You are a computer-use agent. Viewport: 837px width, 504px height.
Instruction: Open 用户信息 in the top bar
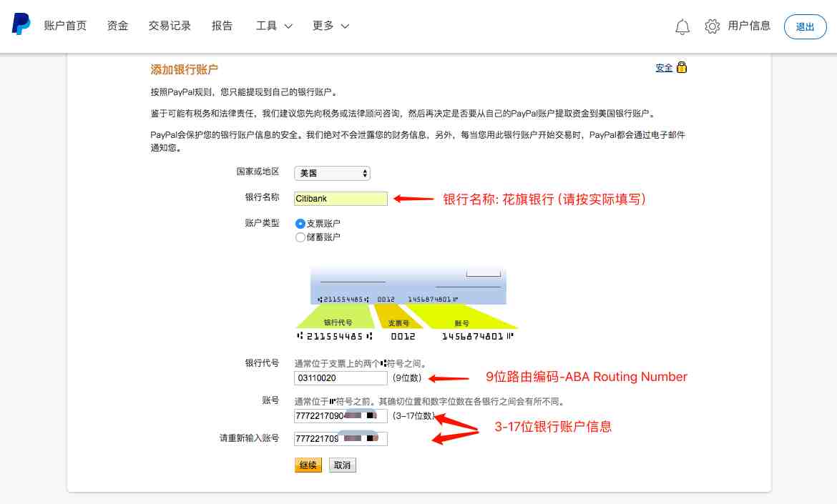pyautogui.click(x=749, y=26)
